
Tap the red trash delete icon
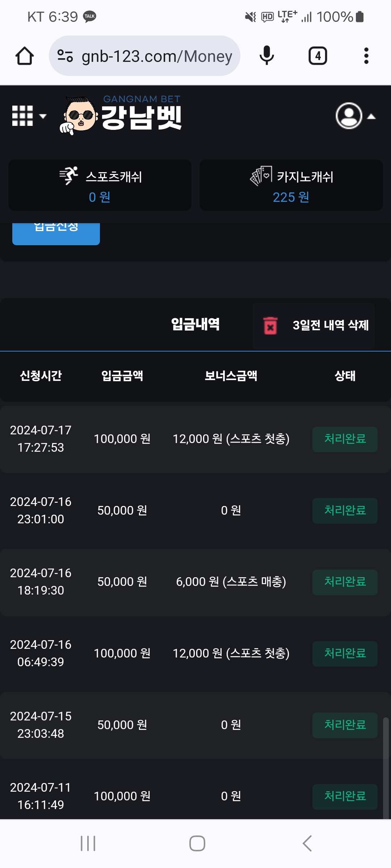click(270, 325)
